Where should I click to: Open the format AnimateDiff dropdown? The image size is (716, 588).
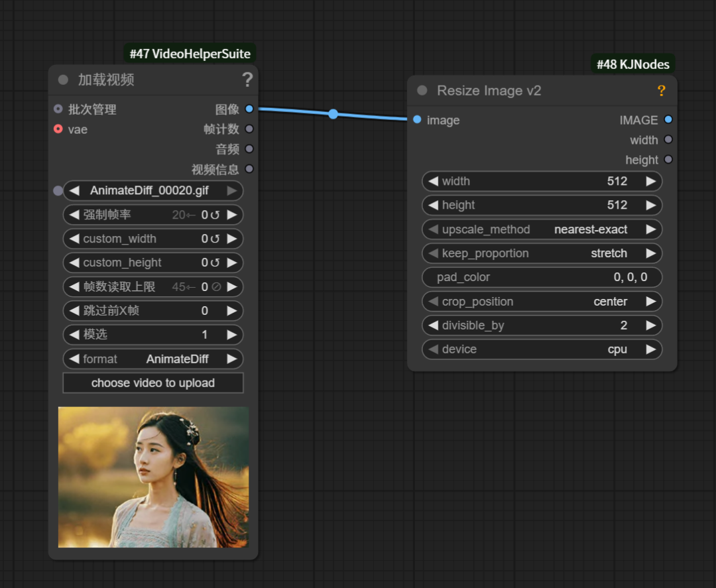[152, 359]
